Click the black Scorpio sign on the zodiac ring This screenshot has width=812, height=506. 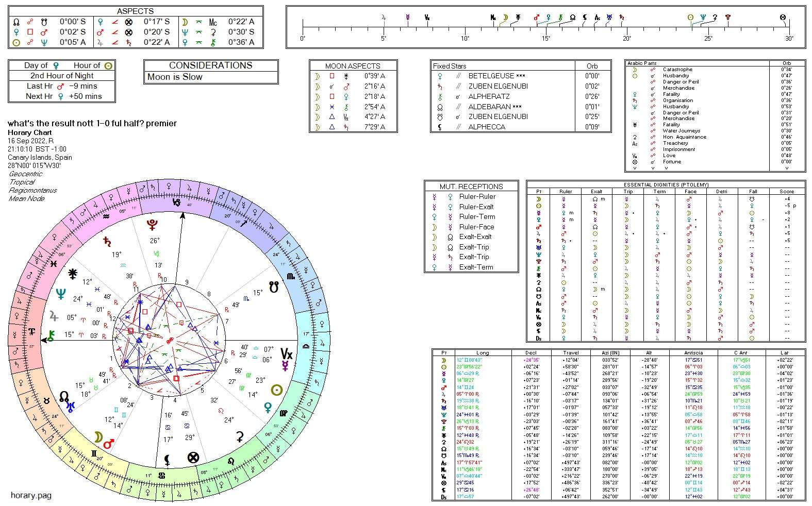[x=291, y=277]
